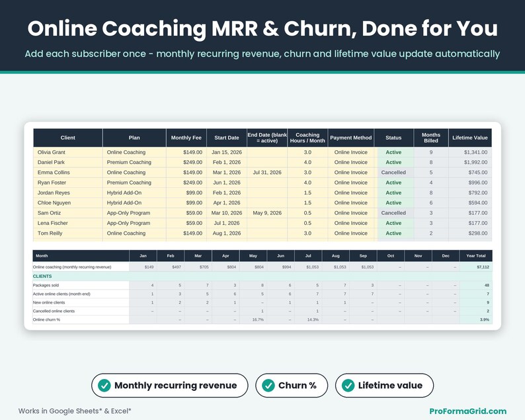Click the Churn % checkmark icon
The image size is (525, 420).
(268, 386)
